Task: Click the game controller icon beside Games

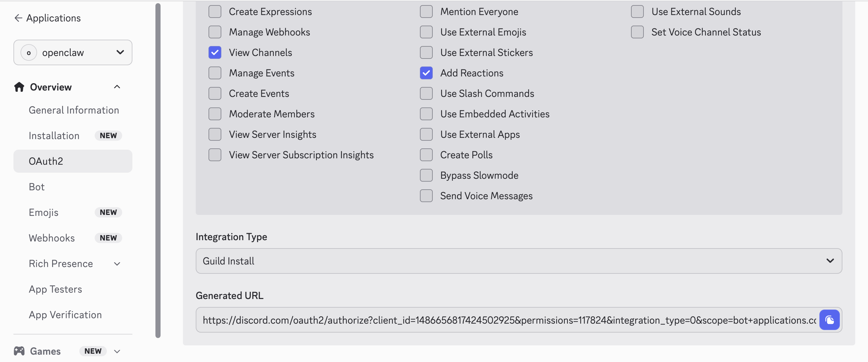Action: 19,351
